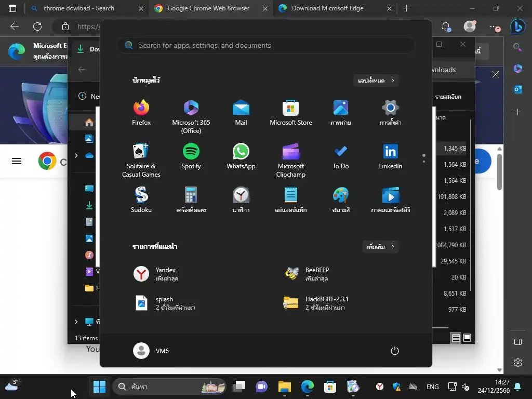The height and width of the screenshot is (399, 532).
Task: Click the taskbar search box (ค้นหา)
Action: [x=169, y=387]
